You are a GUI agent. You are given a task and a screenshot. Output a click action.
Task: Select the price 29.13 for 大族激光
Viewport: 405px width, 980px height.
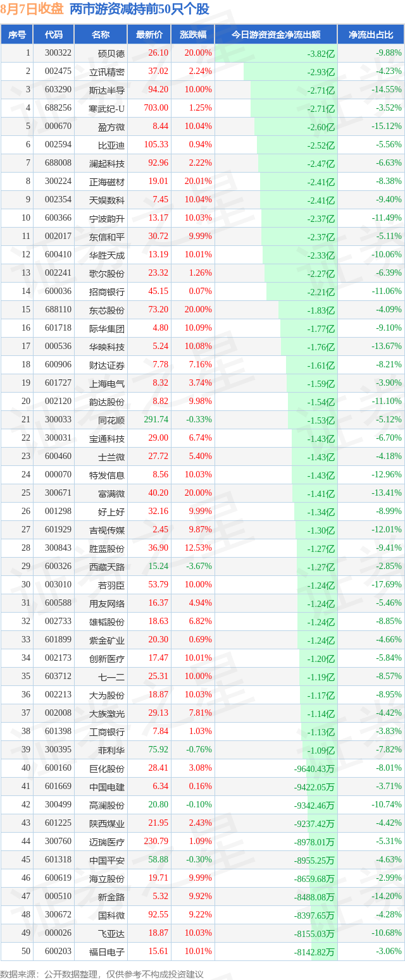(x=158, y=713)
